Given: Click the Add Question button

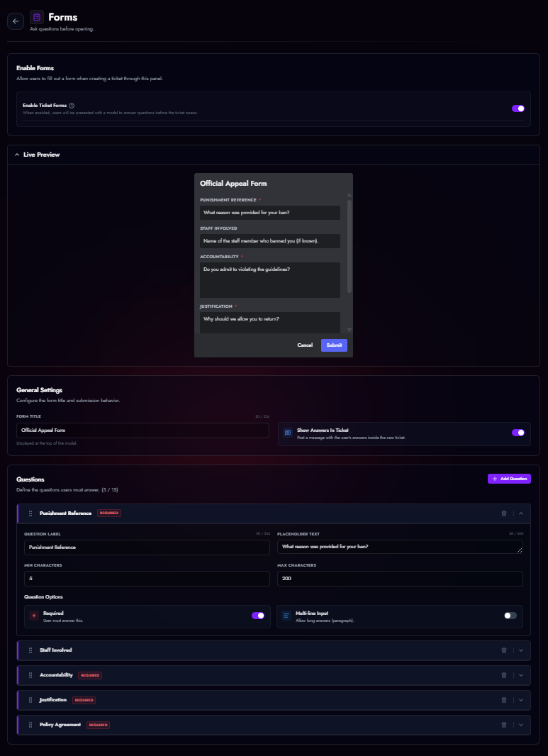Looking at the screenshot, I should point(509,479).
